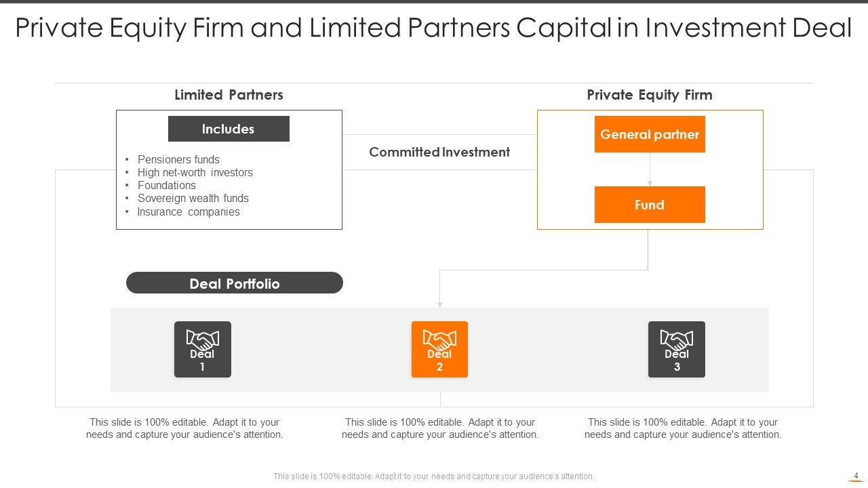868x488 pixels.
Task: Select the editable caption below Deal 2
Action: (440, 428)
